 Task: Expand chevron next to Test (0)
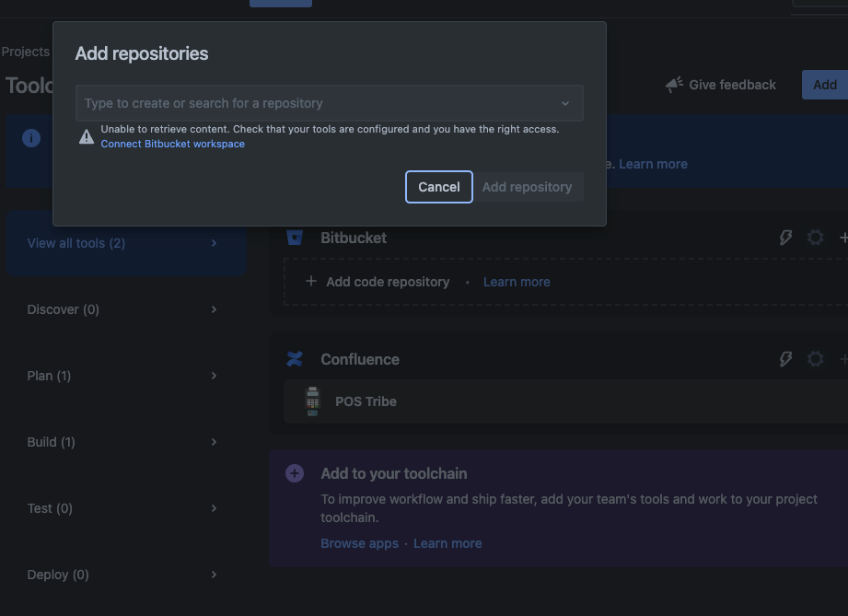tap(215, 508)
